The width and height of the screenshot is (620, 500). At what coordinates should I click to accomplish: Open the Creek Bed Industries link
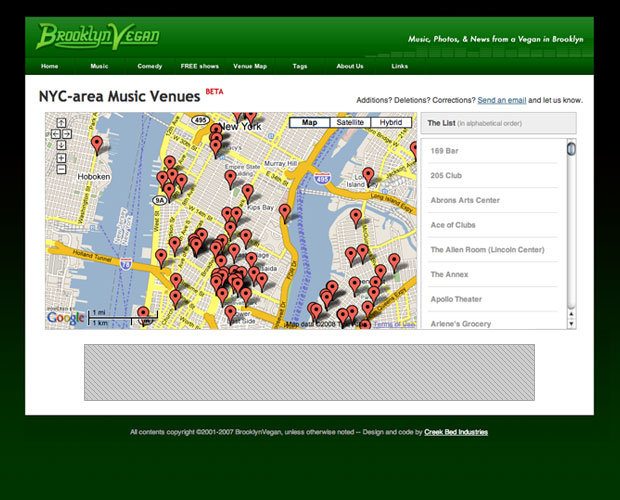coord(456,432)
